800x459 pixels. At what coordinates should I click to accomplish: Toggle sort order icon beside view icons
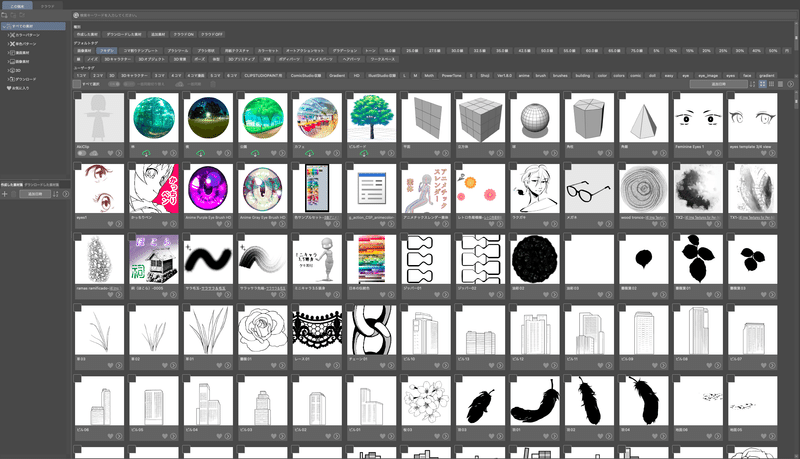coord(753,84)
